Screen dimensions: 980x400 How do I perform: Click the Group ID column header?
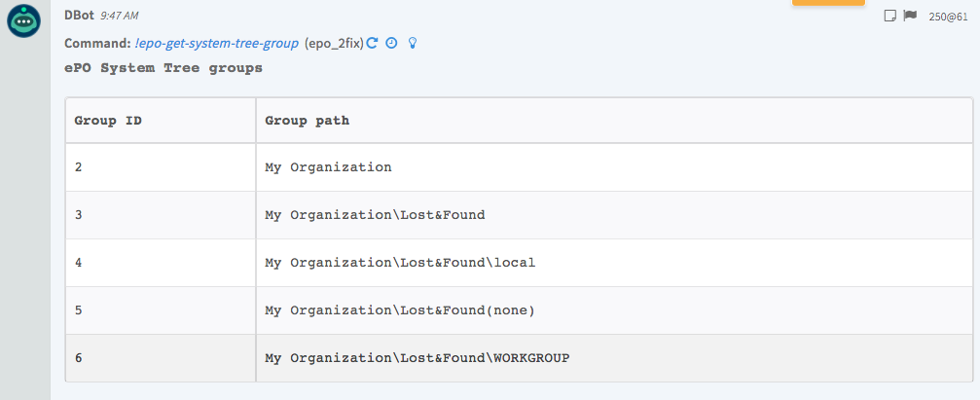click(x=108, y=121)
